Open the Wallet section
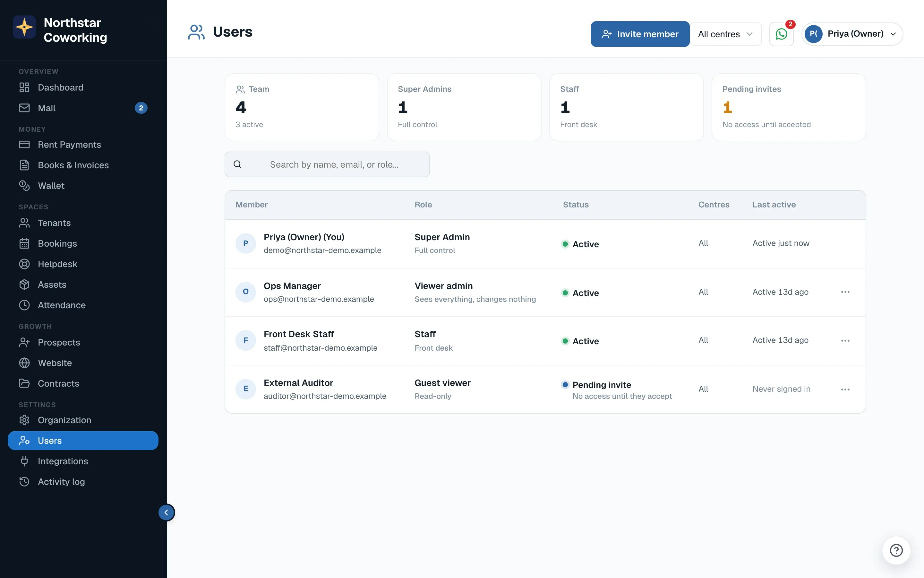 (83, 186)
